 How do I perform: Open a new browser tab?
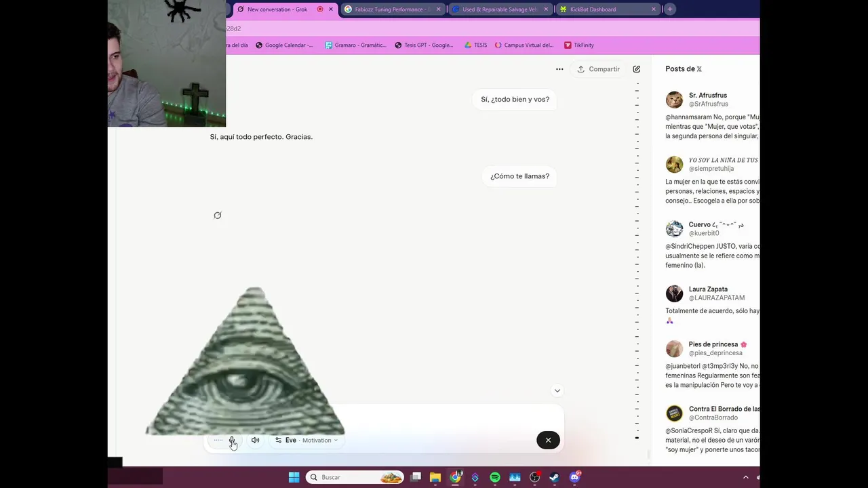click(x=669, y=9)
